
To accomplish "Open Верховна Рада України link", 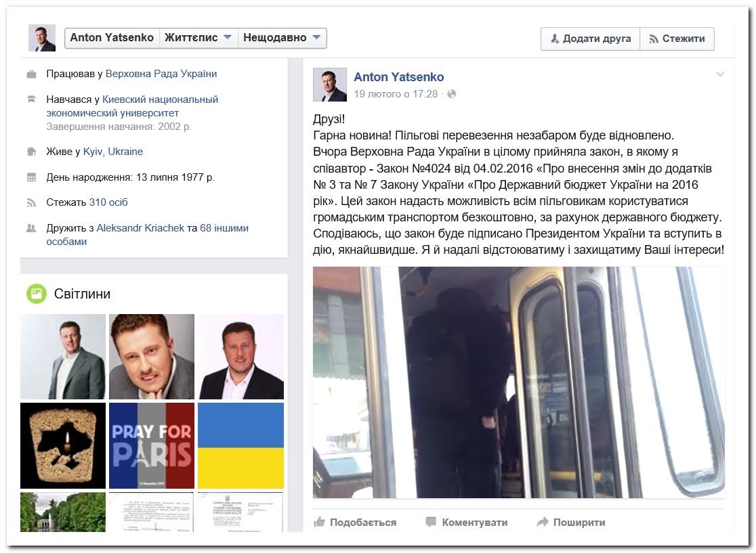I will point(161,74).
